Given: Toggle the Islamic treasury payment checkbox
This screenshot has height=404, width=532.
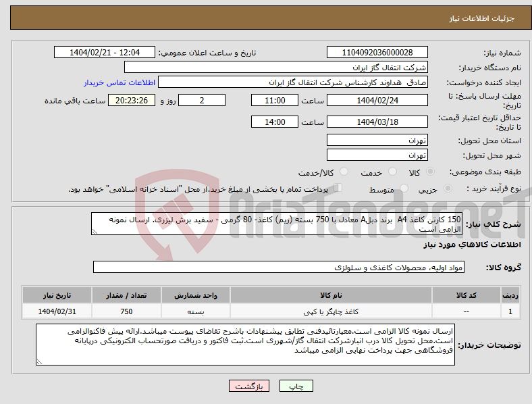Looking at the screenshot, I should (338, 188).
